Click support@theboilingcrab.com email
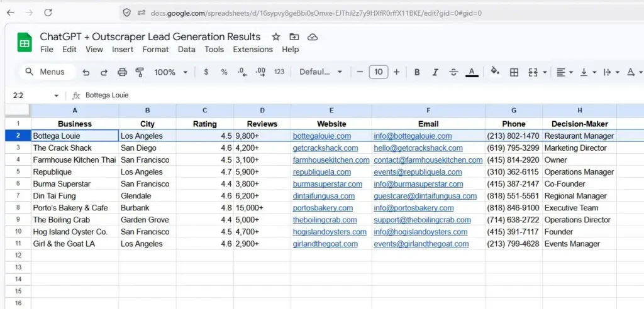Viewport: 644px width, 309px height. pyautogui.click(x=422, y=220)
